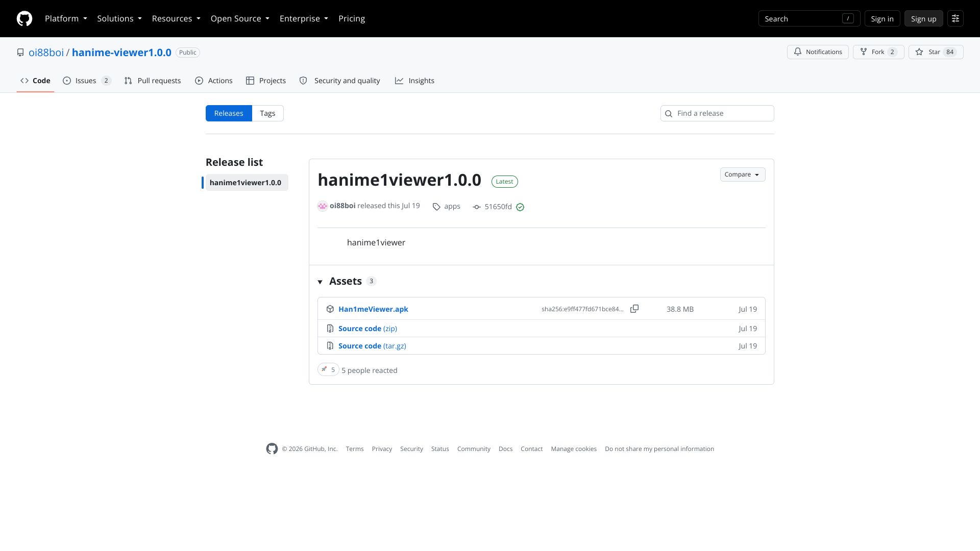Open the Security and quality tab

339,81
